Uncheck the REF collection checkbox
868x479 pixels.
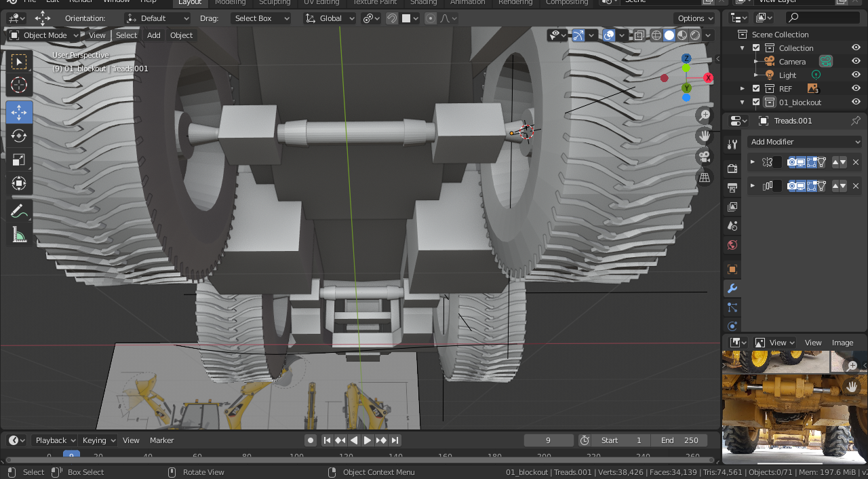click(x=756, y=89)
